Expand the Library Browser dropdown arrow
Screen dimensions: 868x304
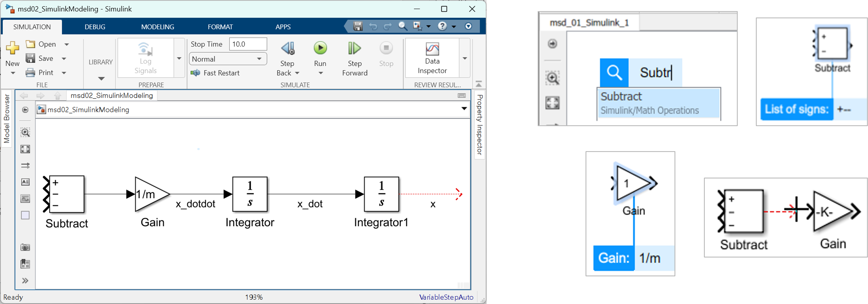[101, 78]
